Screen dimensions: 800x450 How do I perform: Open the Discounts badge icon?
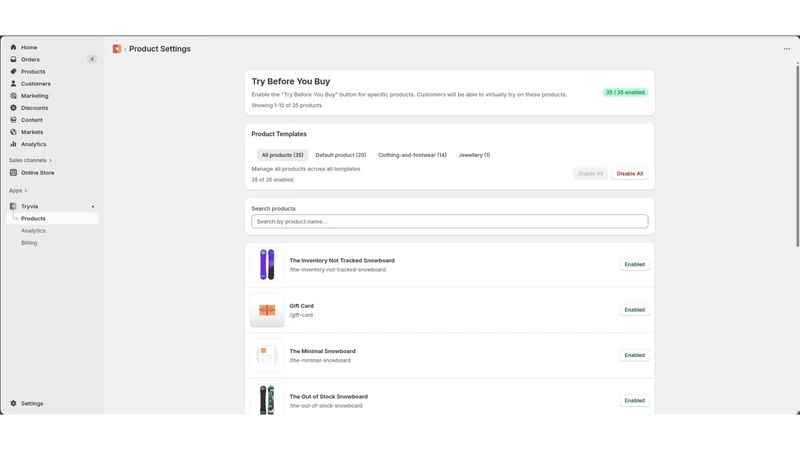pyautogui.click(x=13, y=108)
